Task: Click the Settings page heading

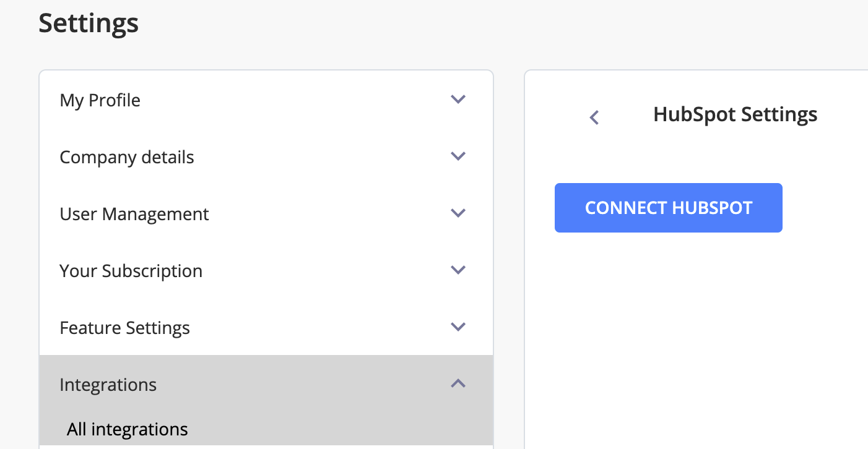Action: pyautogui.click(x=89, y=24)
